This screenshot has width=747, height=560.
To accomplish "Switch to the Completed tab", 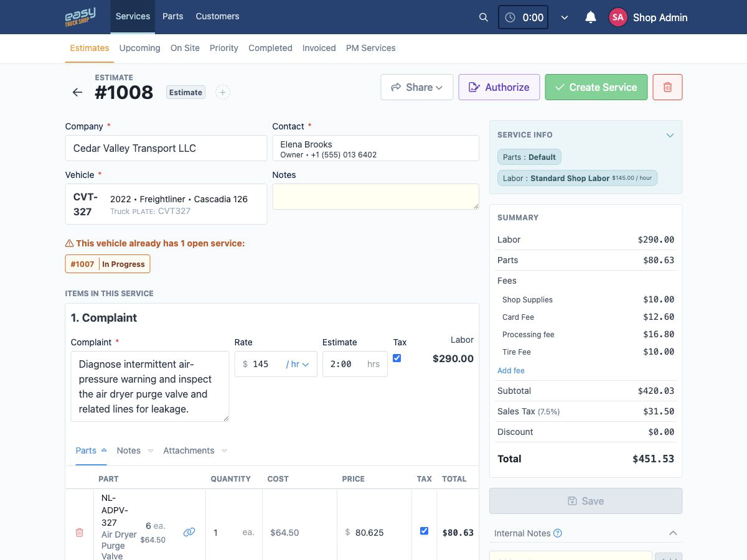I will coord(270,48).
